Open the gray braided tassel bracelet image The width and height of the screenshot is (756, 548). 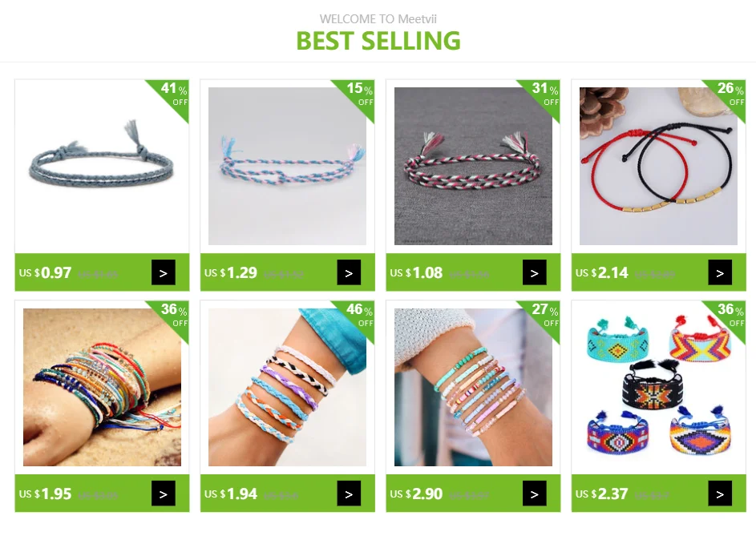[x=102, y=166]
